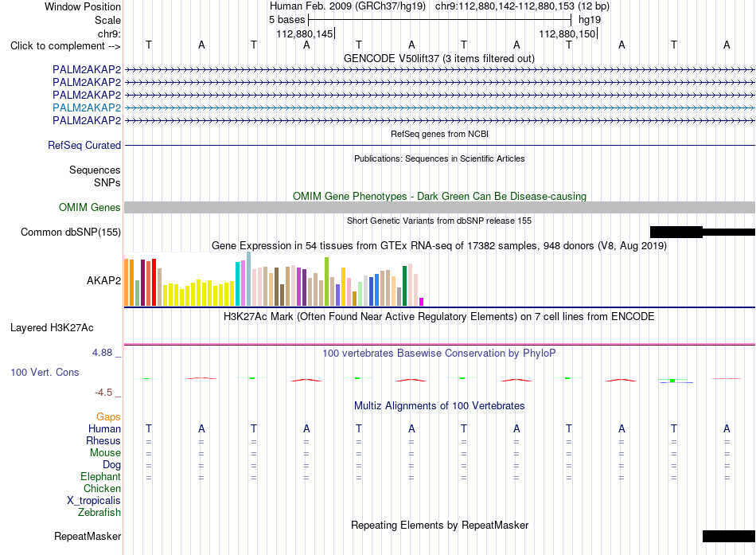Click the chr9:112,880,142-112,880,153 (12 bp) coordinates
Image resolution: width=756 pixels, height=555 pixels.
[x=522, y=6]
